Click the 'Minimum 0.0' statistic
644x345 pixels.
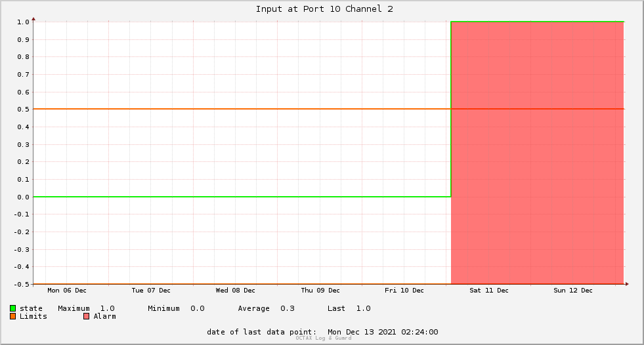pos(176,308)
